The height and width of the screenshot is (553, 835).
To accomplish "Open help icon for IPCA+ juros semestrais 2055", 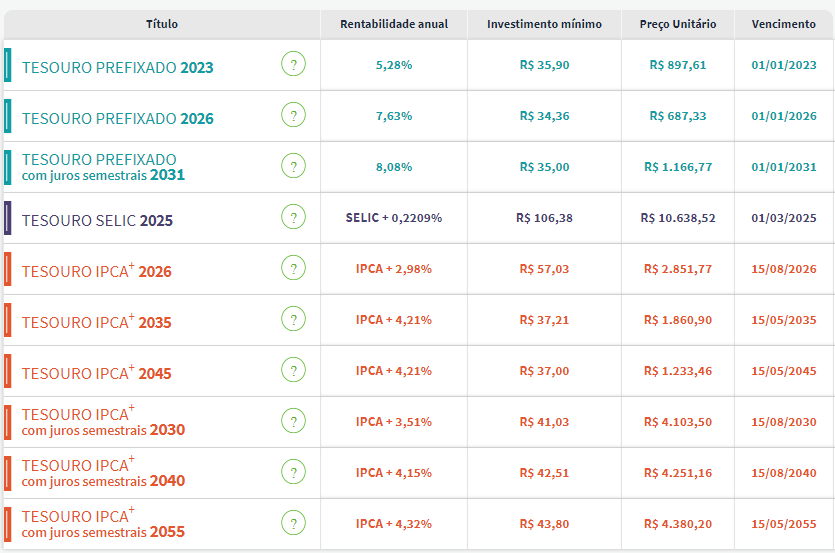I will tap(293, 523).
